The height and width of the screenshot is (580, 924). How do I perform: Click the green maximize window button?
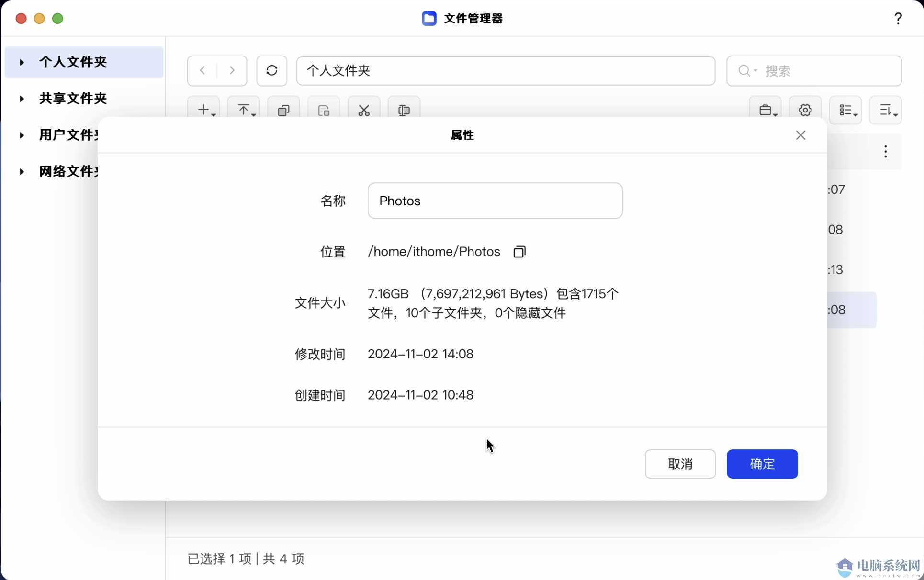[x=57, y=18]
